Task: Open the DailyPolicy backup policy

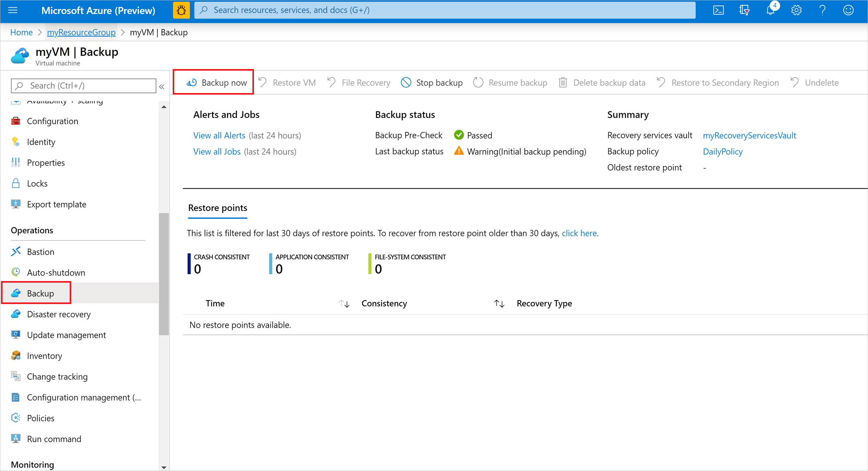Action: pos(723,151)
